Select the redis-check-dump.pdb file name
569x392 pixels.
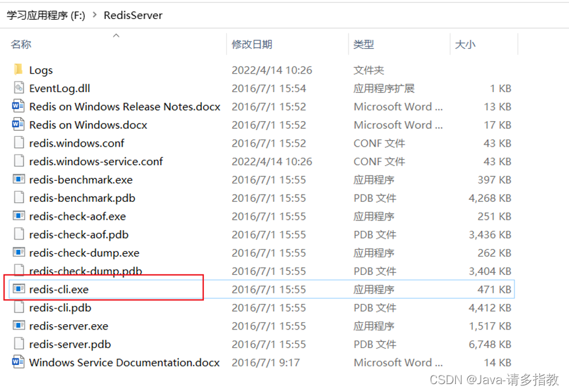tap(86, 271)
